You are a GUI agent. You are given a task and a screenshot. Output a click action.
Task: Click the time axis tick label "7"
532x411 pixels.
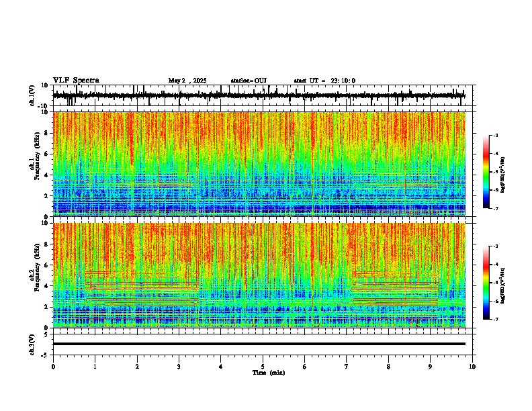[x=347, y=367]
